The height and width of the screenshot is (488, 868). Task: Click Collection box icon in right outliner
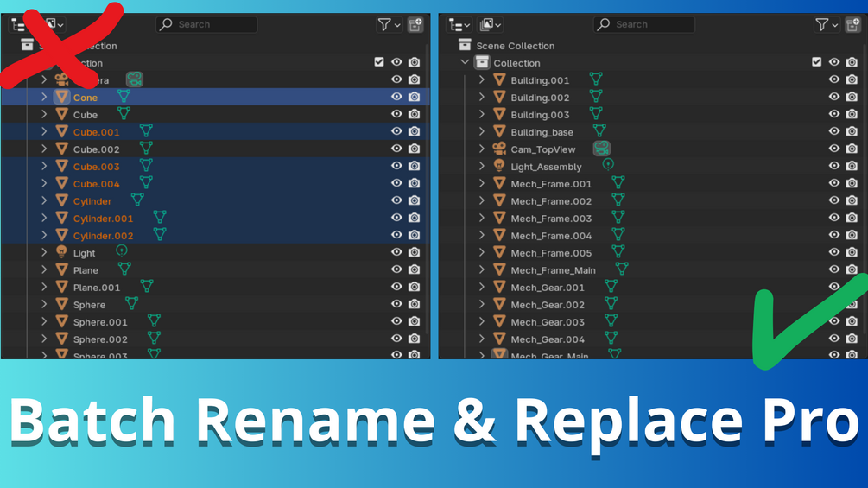(482, 62)
